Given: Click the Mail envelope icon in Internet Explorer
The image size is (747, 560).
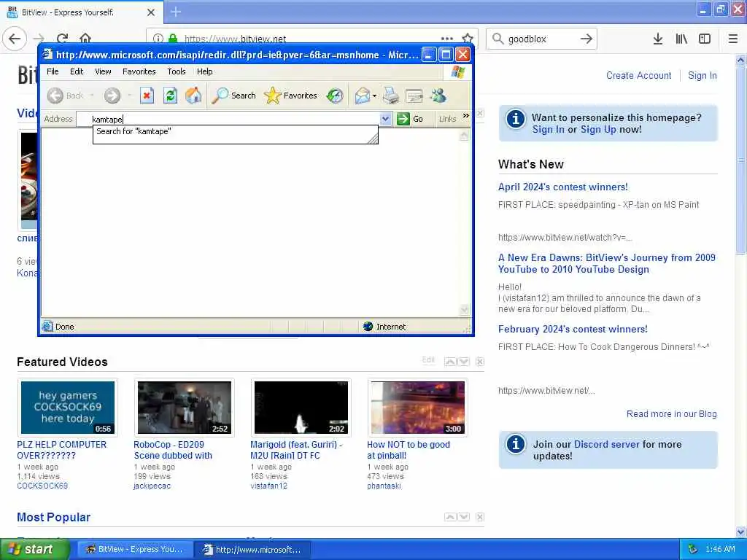Looking at the screenshot, I should (x=362, y=96).
